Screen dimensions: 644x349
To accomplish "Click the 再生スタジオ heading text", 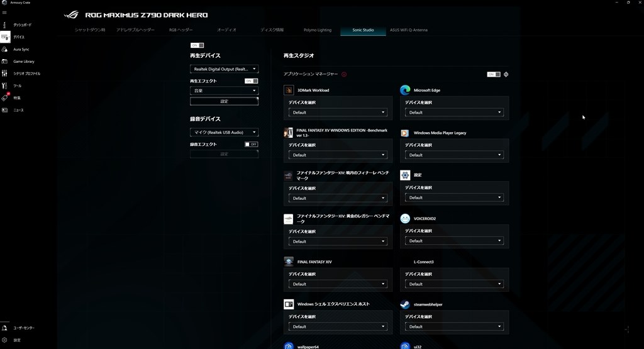I will point(299,55).
